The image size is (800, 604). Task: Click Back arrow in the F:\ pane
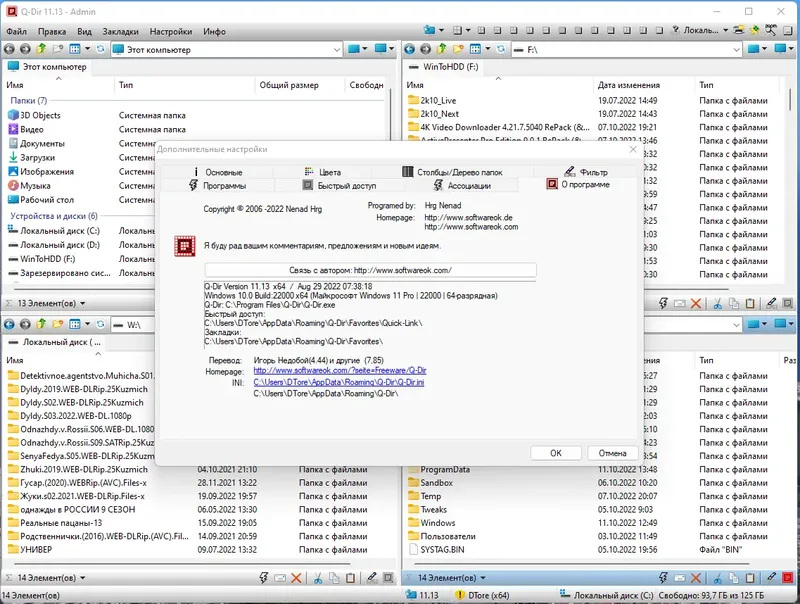[409, 49]
